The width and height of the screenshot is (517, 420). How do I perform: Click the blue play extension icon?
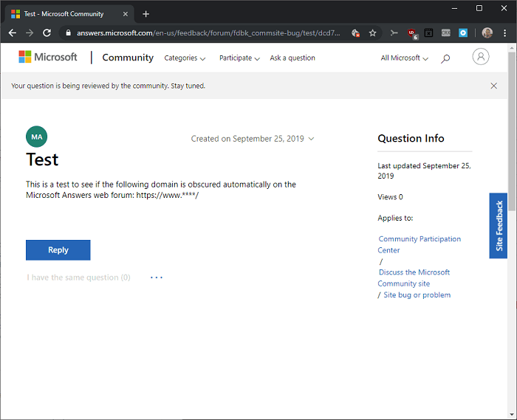click(x=463, y=33)
